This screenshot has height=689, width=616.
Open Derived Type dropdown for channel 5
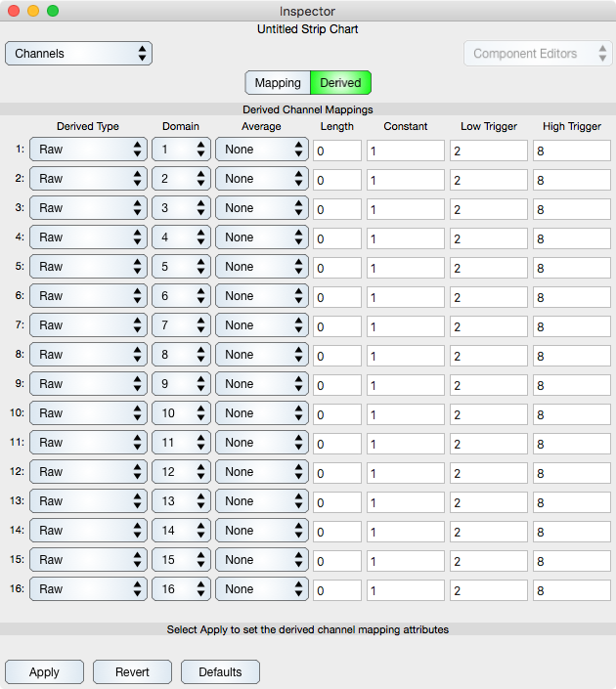pyautogui.click(x=88, y=267)
